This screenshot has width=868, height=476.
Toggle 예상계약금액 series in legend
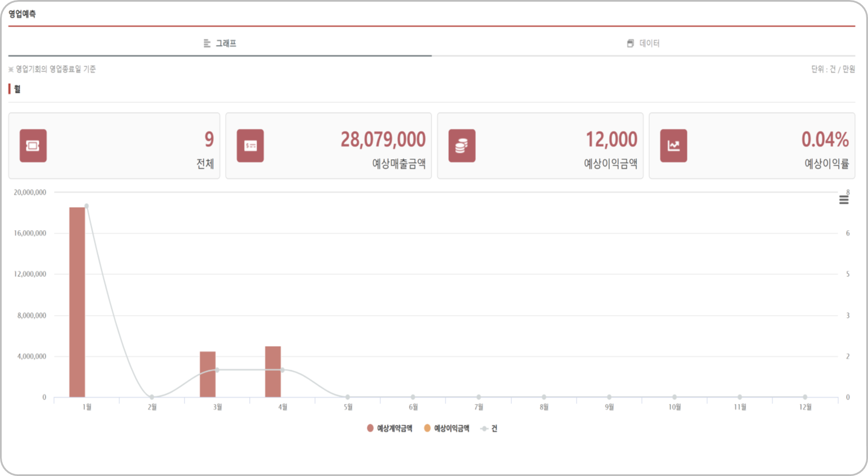pos(389,429)
